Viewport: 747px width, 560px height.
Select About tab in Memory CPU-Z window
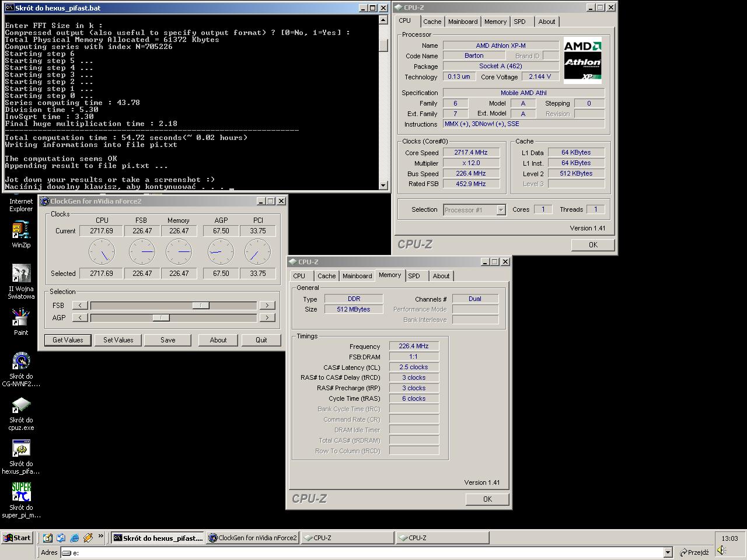coord(441,276)
